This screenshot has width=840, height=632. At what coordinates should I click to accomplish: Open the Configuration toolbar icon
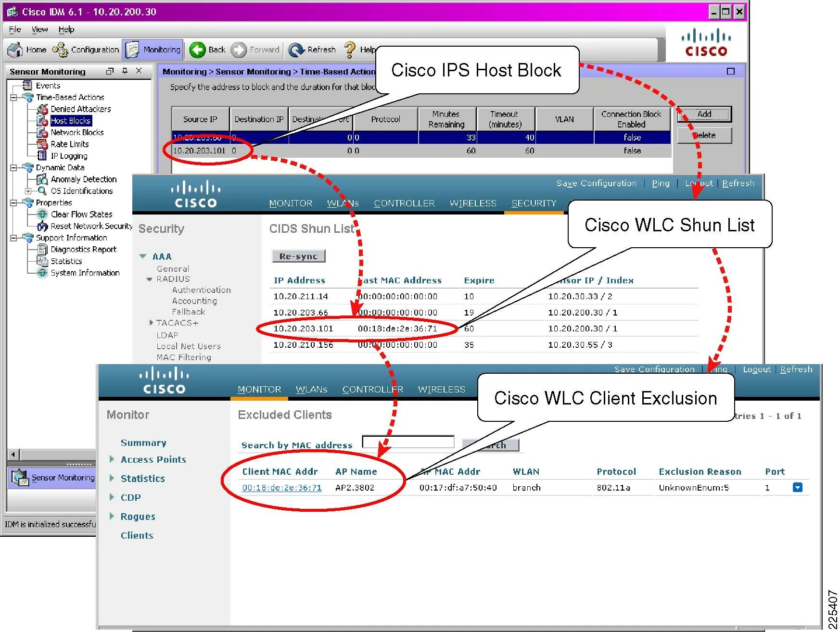60,50
